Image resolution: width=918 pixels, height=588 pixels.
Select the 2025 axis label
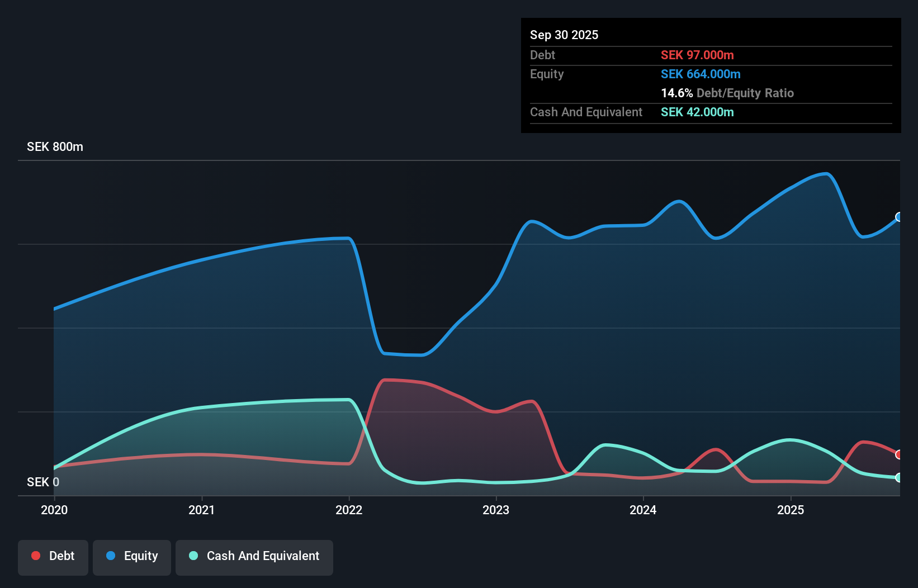click(792, 510)
